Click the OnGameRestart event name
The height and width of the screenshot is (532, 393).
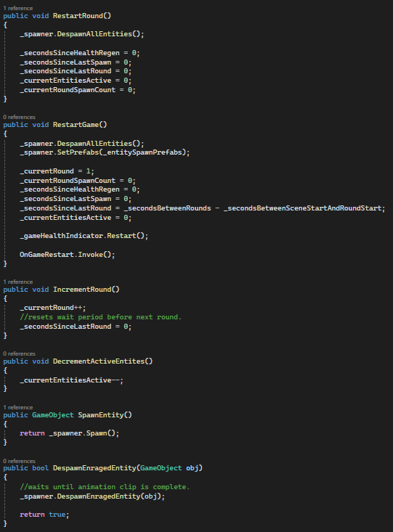click(47, 255)
